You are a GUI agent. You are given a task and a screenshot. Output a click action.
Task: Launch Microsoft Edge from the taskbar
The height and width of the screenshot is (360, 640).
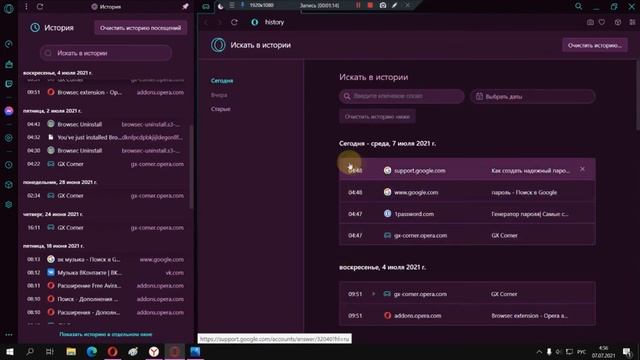point(92,351)
